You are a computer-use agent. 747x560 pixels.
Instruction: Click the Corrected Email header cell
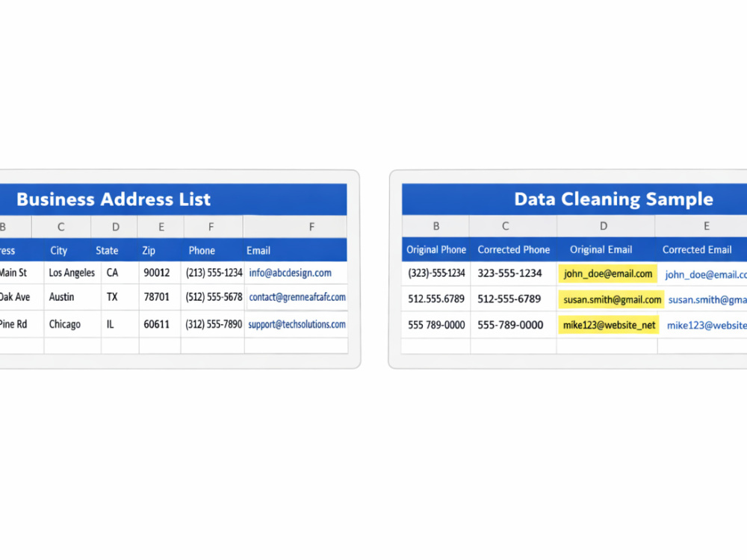pos(696,249)
